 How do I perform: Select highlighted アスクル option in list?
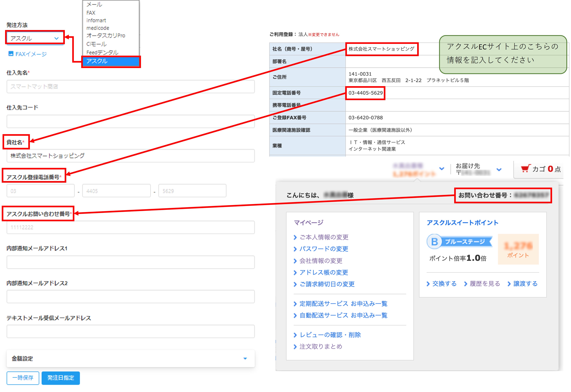coord(111,61)
